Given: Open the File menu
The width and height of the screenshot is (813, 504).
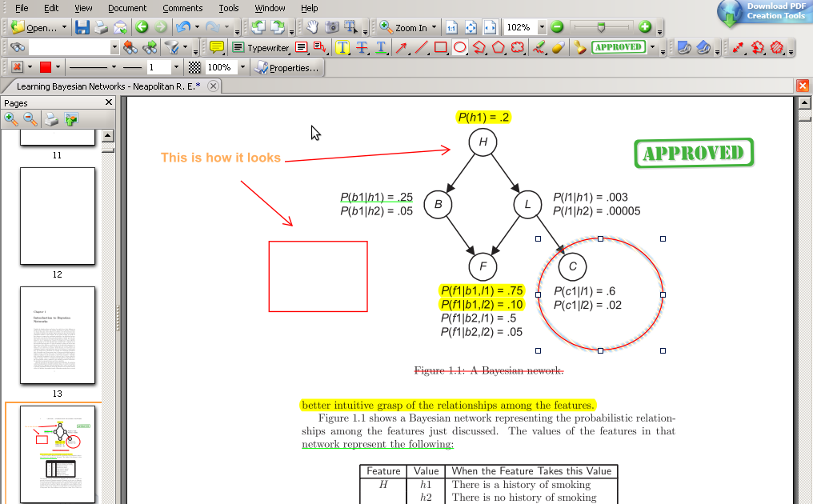Looking at the screenshot, I should click(x=22, y=8).
